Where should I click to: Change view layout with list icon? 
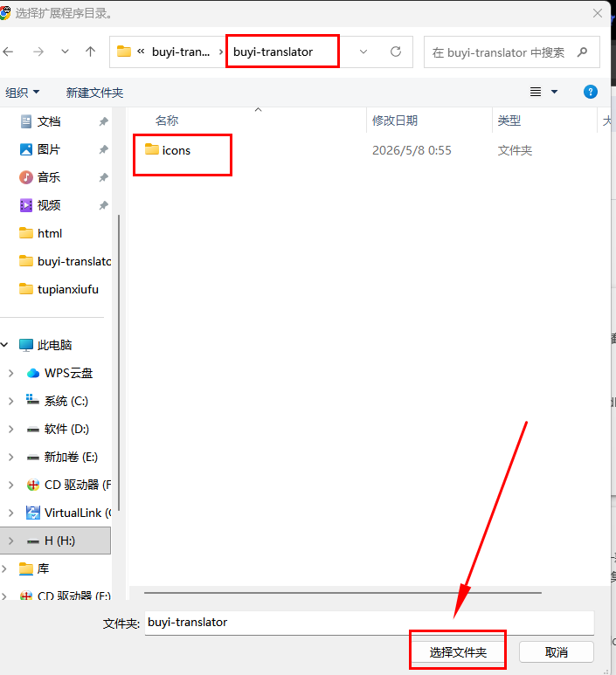536,92
